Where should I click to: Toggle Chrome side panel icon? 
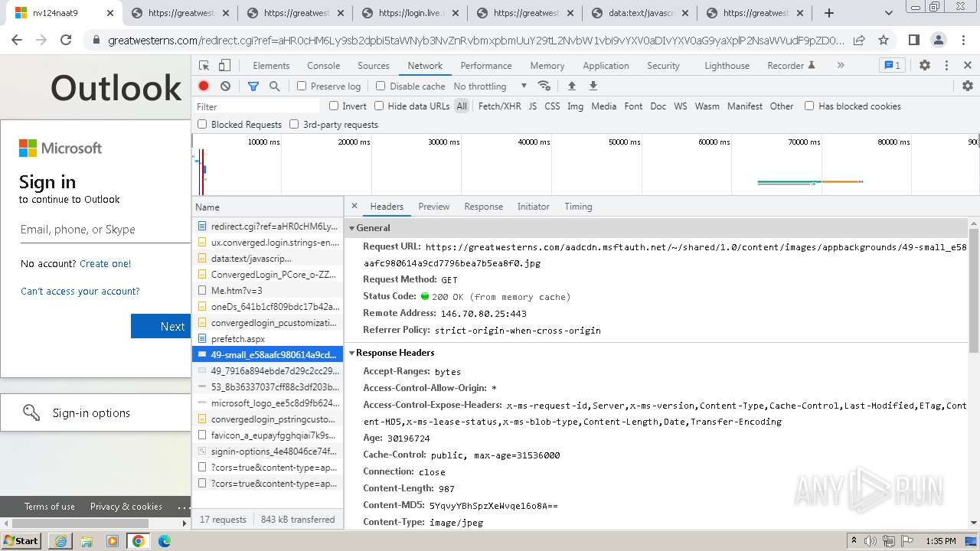point(914,41)
